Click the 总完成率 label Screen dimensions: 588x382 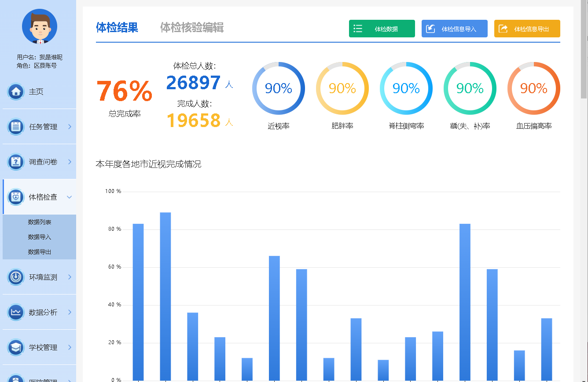(125, 113)
